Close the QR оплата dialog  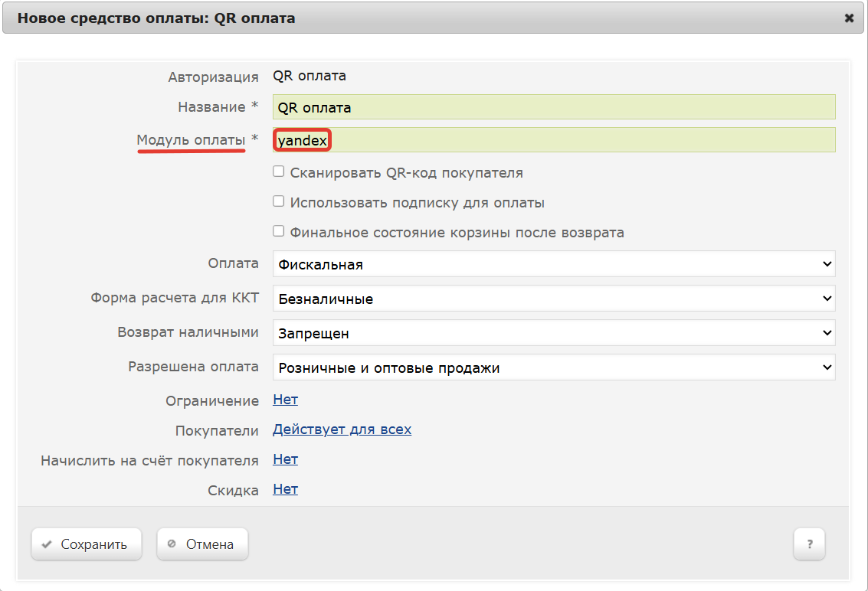pos(849,18)
